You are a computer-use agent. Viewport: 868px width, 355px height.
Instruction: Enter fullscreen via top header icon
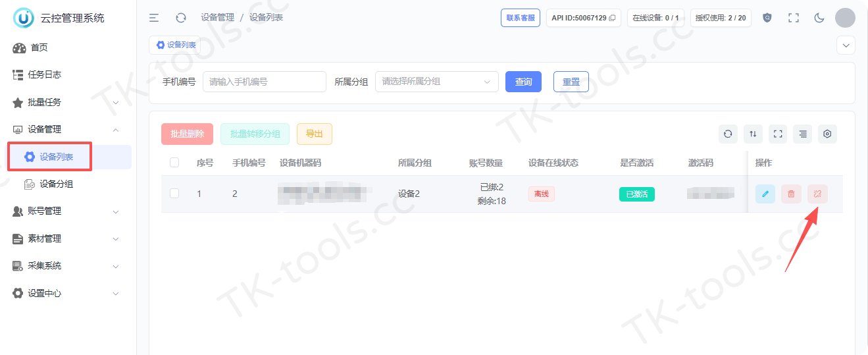point(794,18)
